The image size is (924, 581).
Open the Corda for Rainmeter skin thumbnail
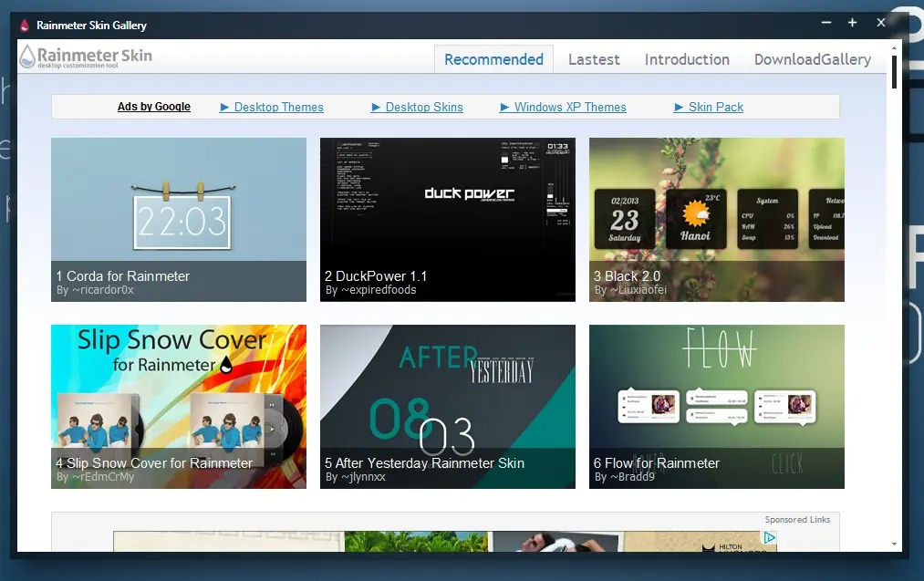click(x=179, y=219)
